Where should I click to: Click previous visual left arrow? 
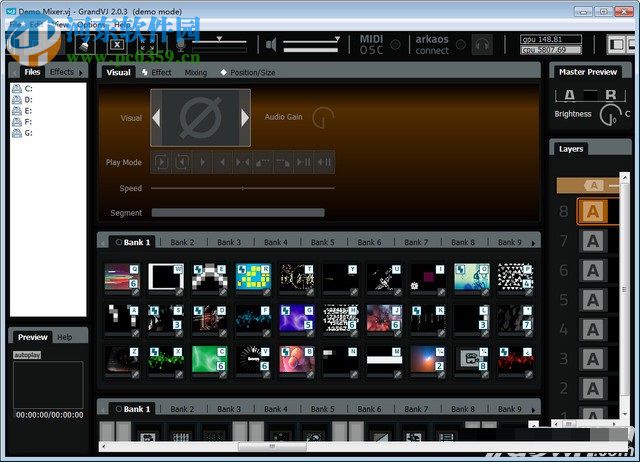156,118
